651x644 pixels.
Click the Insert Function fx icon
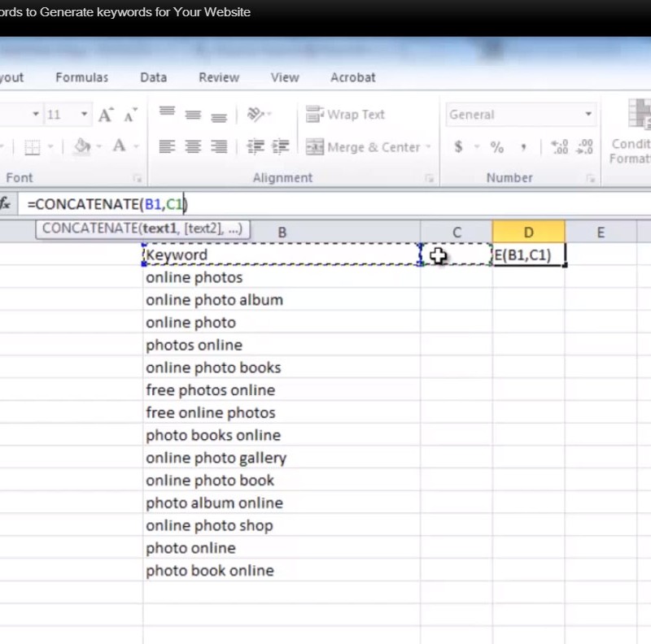click(6, 204)
